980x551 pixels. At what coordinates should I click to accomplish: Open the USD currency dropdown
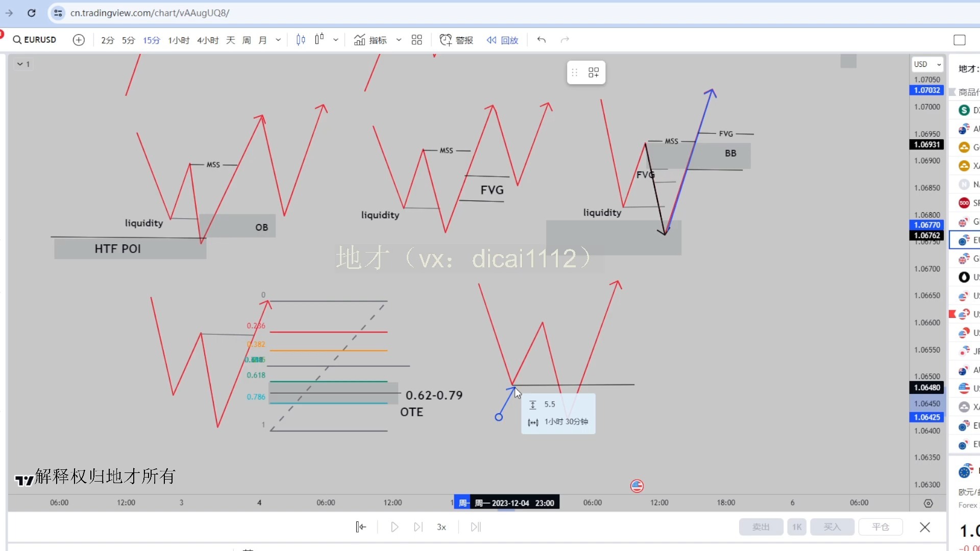tap(927, 64)
